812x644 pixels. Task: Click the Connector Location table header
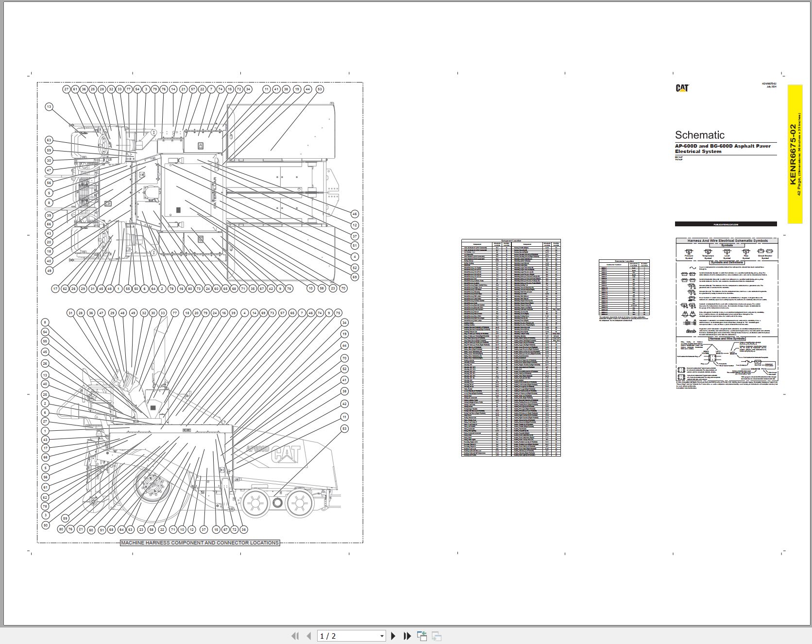(x=624, y=261)
